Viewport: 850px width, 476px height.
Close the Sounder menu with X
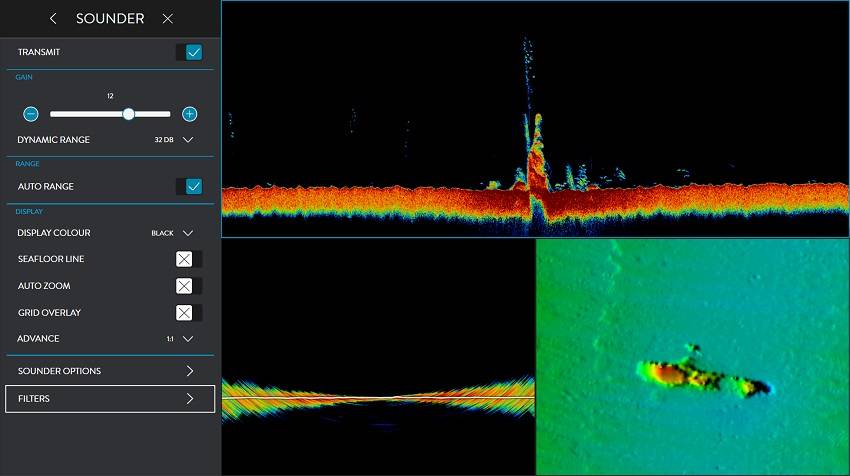point(167,19)
